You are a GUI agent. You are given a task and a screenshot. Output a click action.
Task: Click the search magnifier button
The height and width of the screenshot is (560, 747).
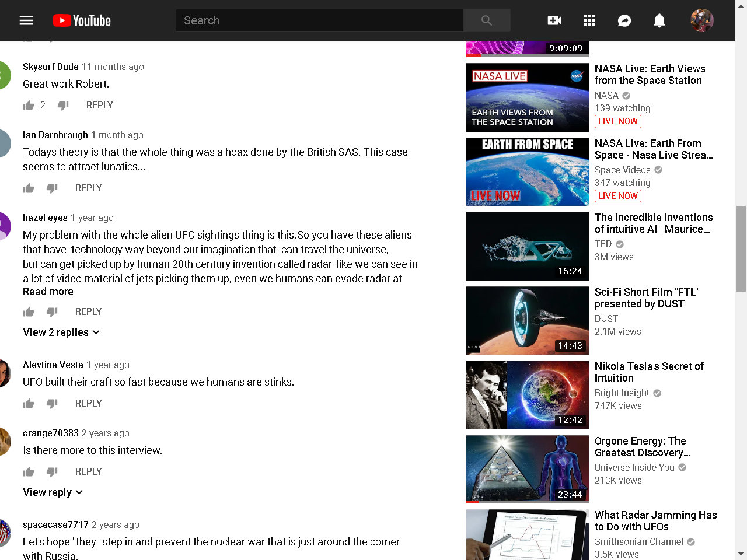487,20
